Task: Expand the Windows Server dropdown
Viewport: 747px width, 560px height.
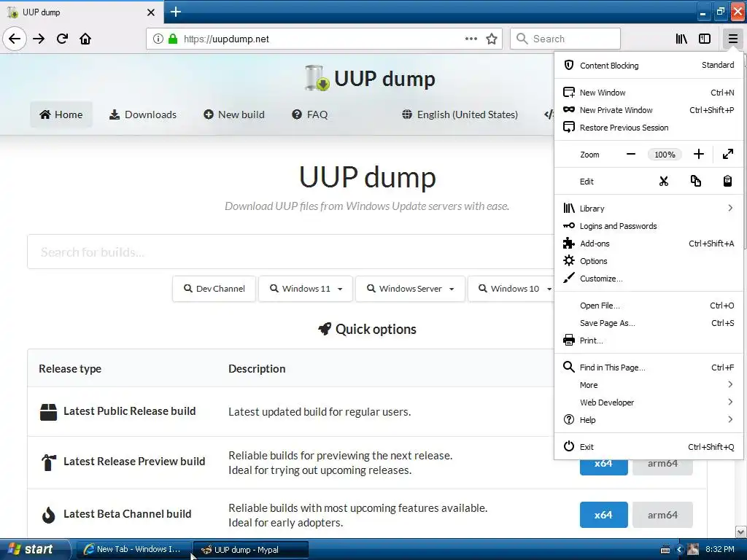Action: tap(410, 289)
